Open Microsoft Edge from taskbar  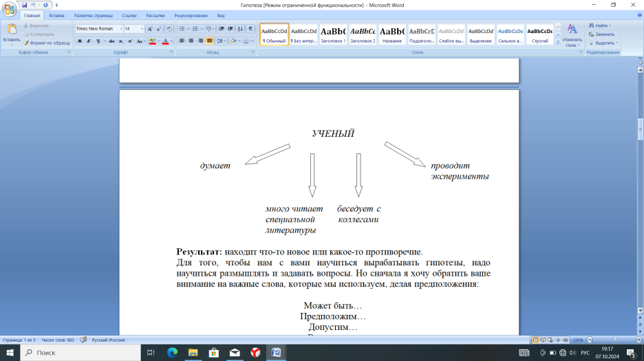pyautogui.click(x=172, y=352)
